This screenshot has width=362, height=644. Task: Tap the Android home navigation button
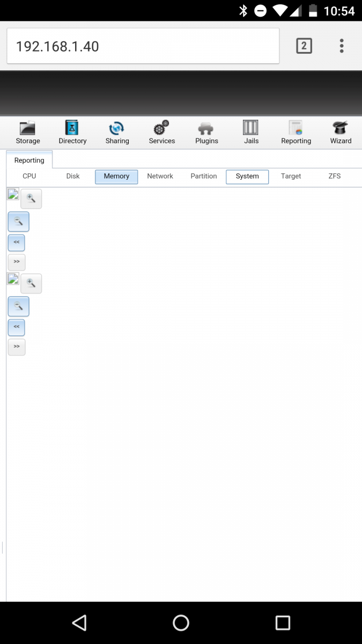(x=181, y=623)
